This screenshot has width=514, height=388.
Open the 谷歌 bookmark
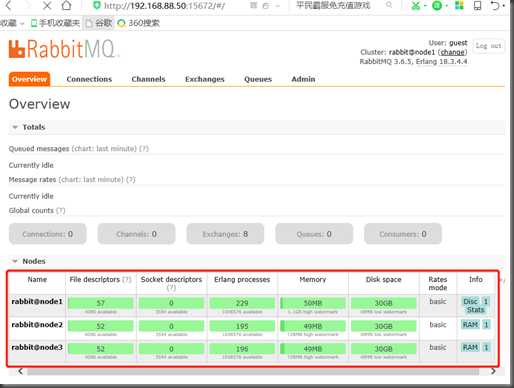[99, 23]
